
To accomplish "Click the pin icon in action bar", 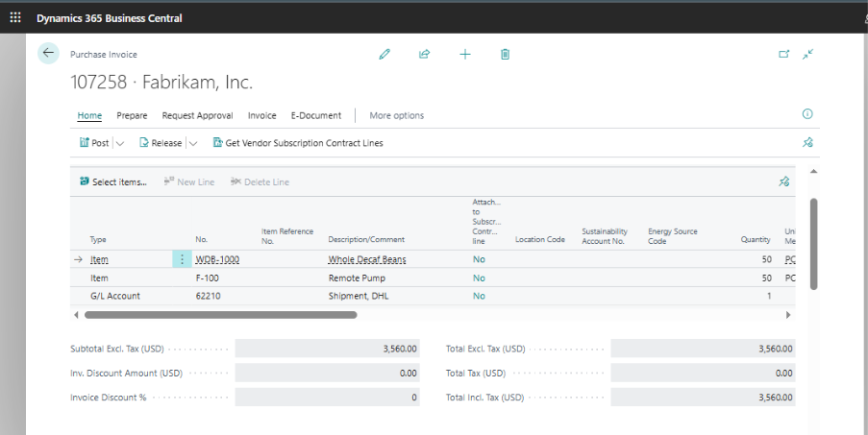I will point(807,143).
